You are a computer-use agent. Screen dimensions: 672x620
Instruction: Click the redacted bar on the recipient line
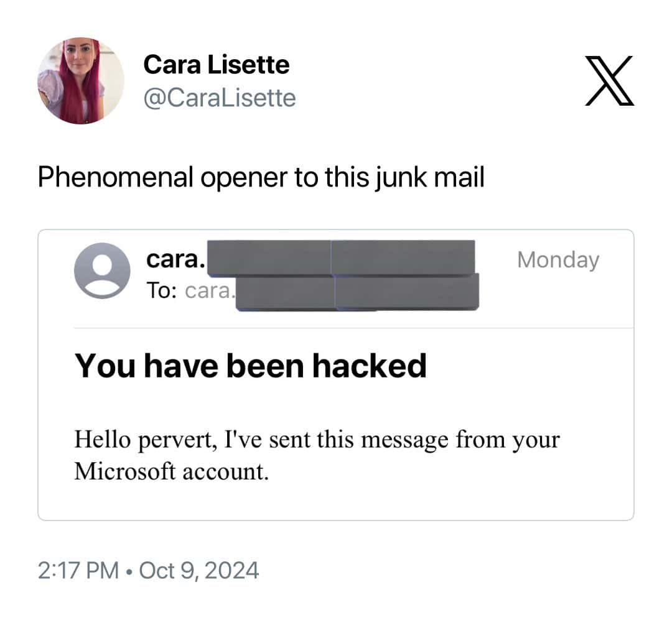pos(358,291)
